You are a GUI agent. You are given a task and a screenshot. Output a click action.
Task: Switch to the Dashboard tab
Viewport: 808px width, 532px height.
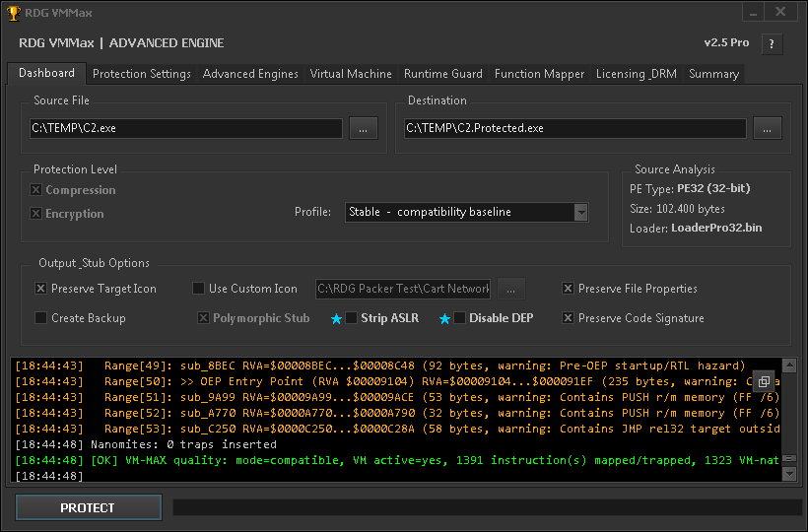tap(47, 73)
